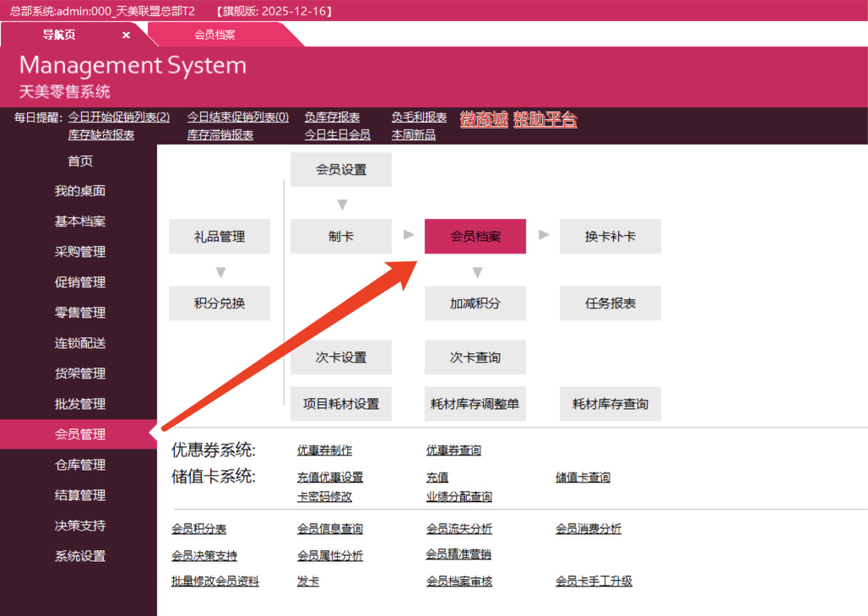The image size is (868, 616).
Task: Open 换卡补卡 module
Action: pos(610,237)
